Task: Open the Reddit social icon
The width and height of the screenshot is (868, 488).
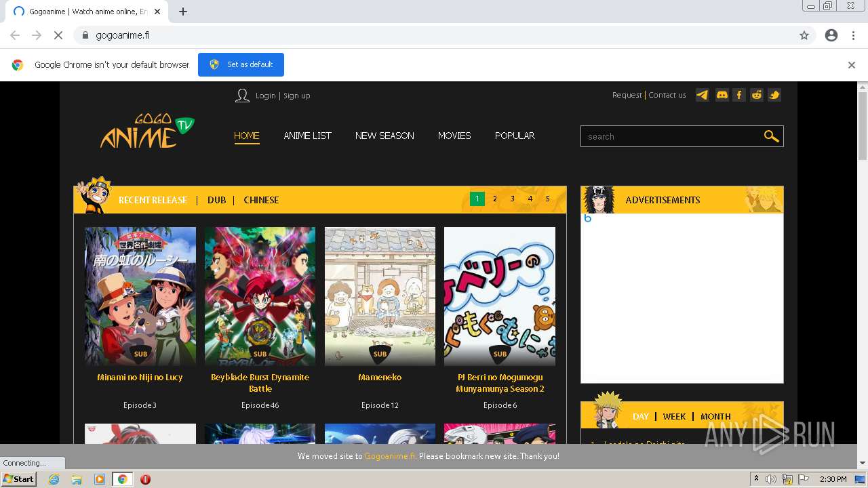Action: pos(756,95)
